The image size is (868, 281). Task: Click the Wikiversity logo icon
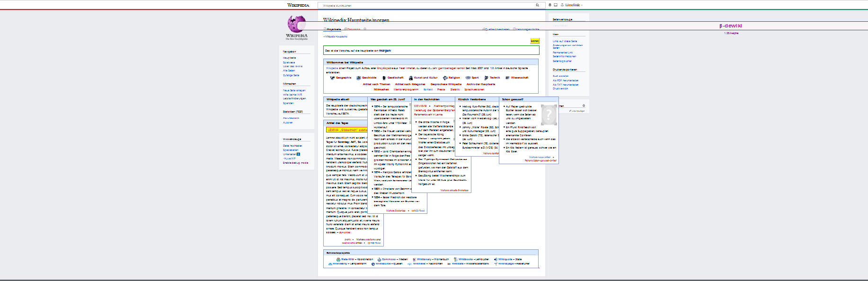(x=330, y=264)
